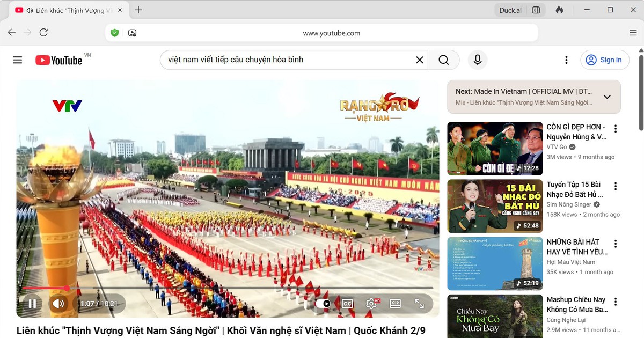Click 3M views text under CÒN GÌ ĐẸP HƠN
This screenshot has width=644, height=338.
[559, 157]
